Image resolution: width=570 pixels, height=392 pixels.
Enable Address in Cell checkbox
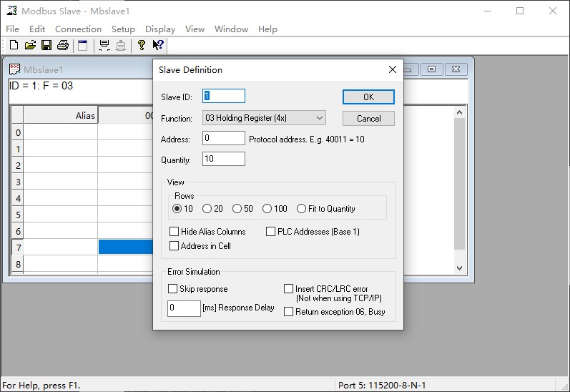coord(174,246)
